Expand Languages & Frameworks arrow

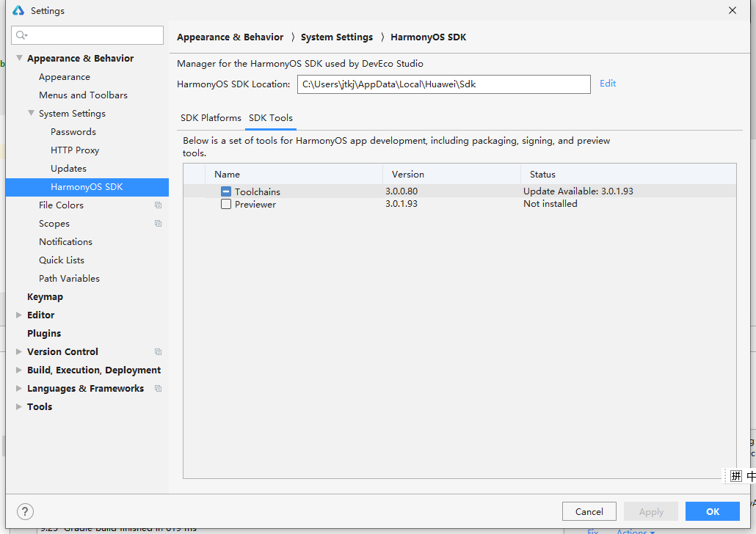click(19, 389)
